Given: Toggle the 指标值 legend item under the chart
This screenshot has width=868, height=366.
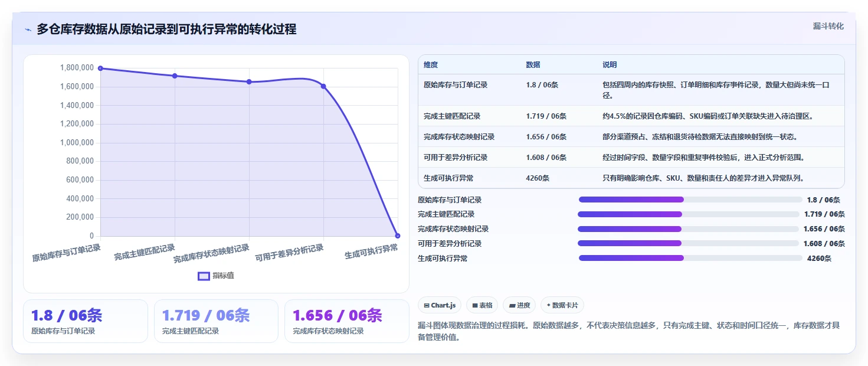Looking at the screenshot, I should [x=216, y=276].
